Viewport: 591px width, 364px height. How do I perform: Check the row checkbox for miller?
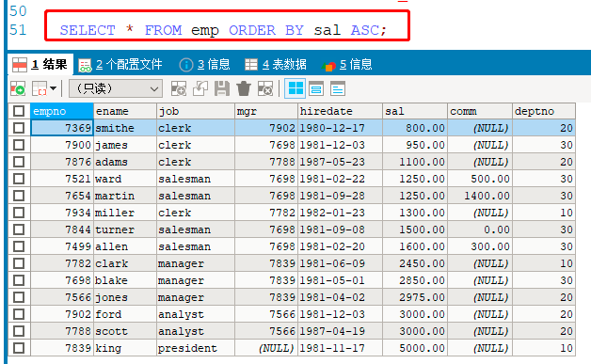coord(19,213)
